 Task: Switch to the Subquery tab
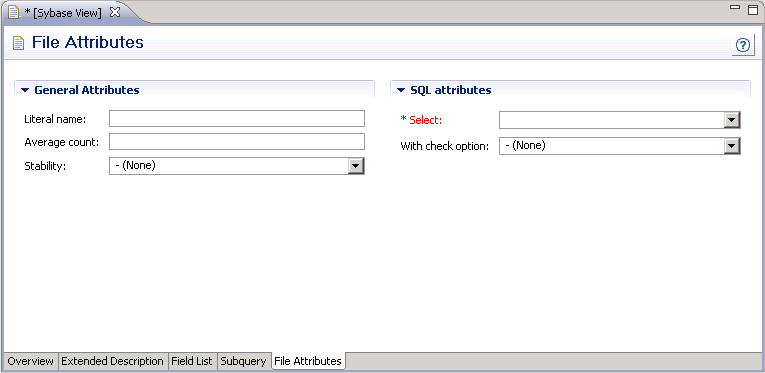pyautogui.click(x=243, y=361)
